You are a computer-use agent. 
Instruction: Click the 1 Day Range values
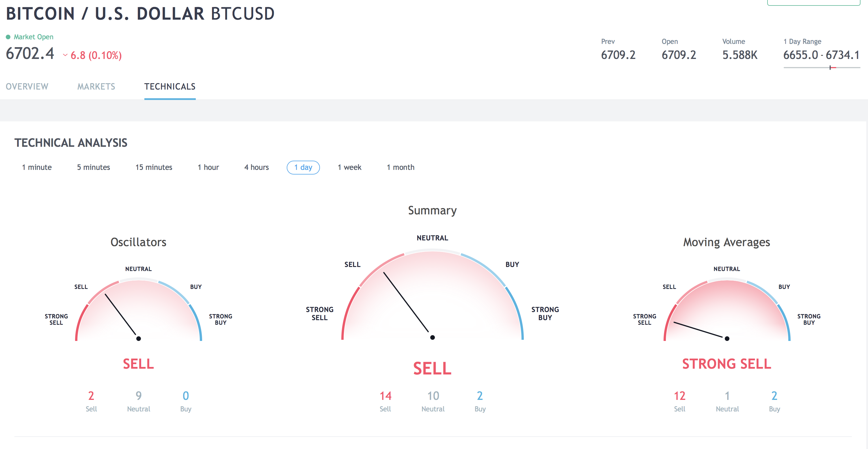pyautogui.click(x=821, y=55)
